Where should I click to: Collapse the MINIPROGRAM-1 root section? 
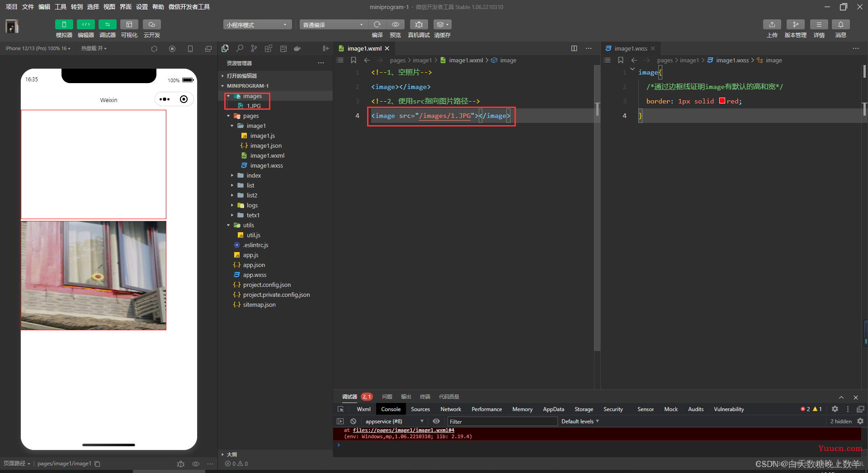click(276, 86)
